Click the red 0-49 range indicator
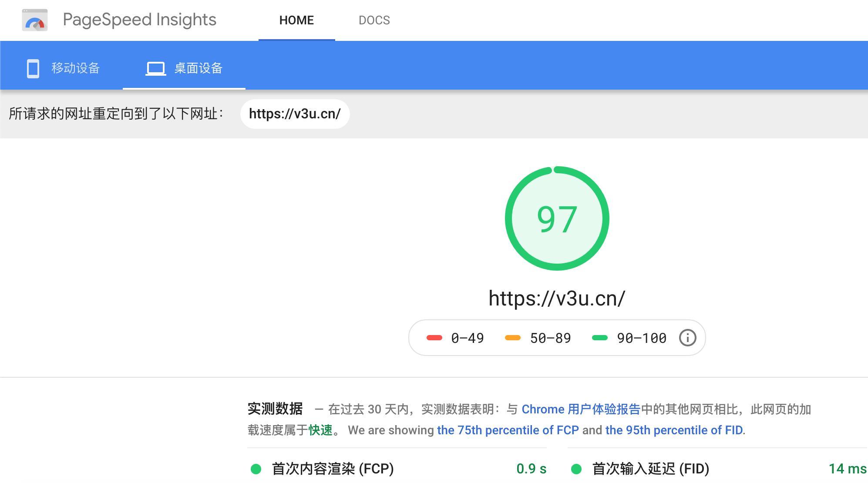The image size is (868, 483). tap(433, 338)
